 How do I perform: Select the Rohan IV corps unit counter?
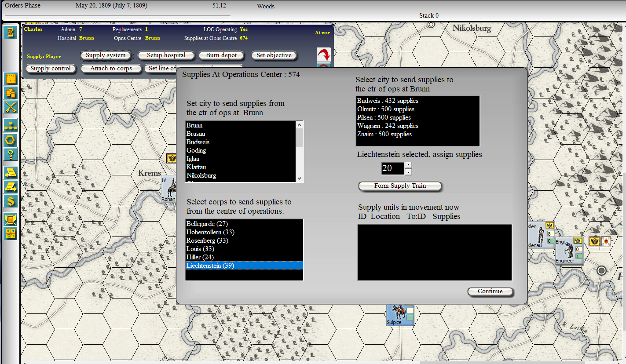[x=168, y=188]
